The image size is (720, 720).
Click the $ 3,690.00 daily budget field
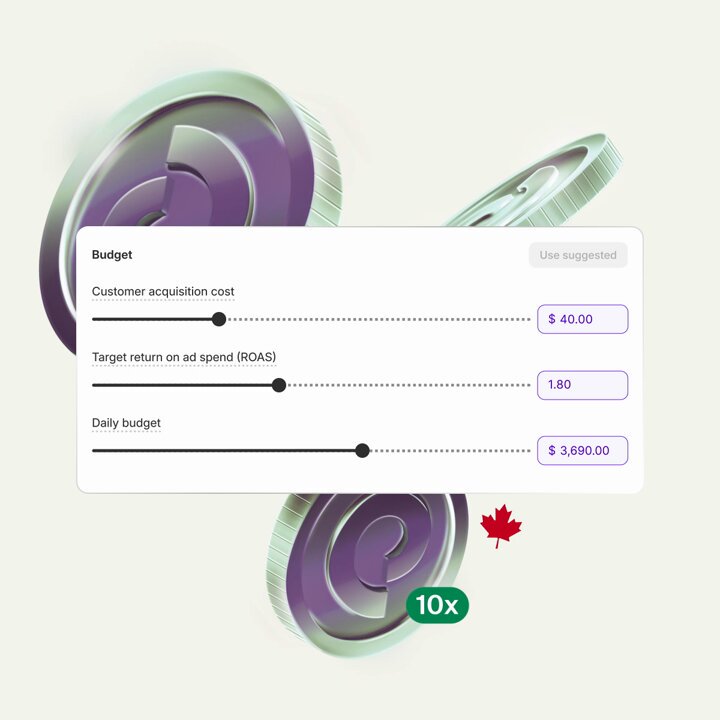[582, 450]
